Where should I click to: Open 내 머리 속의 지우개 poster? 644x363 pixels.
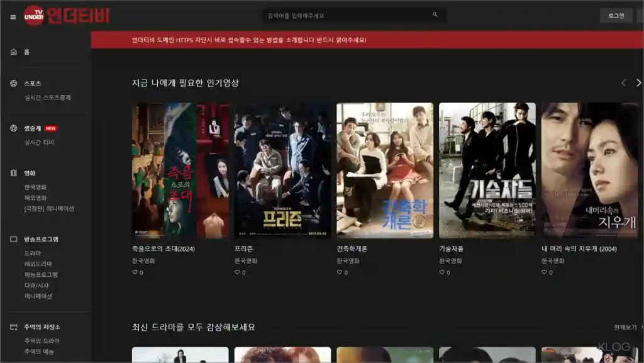point(590,170)
